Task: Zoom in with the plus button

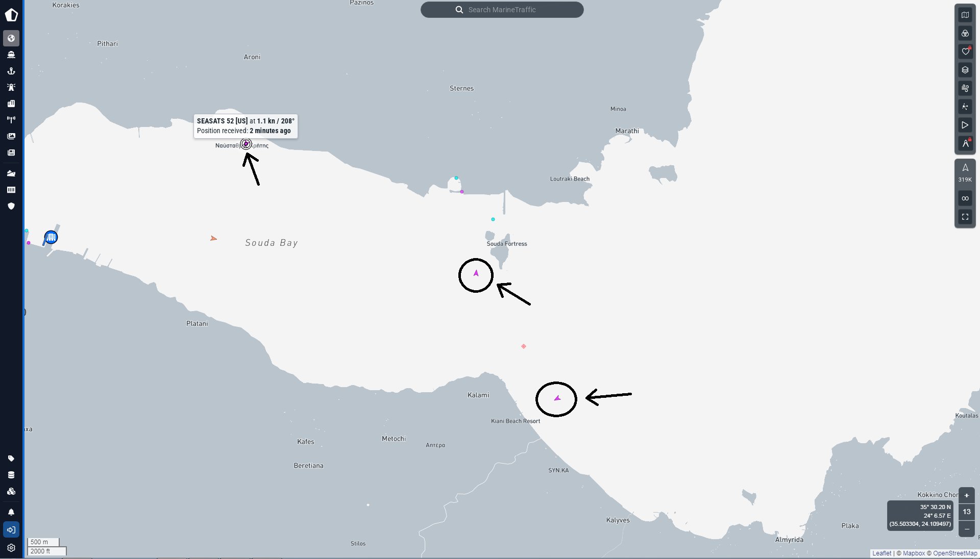Action: point(966,495)
